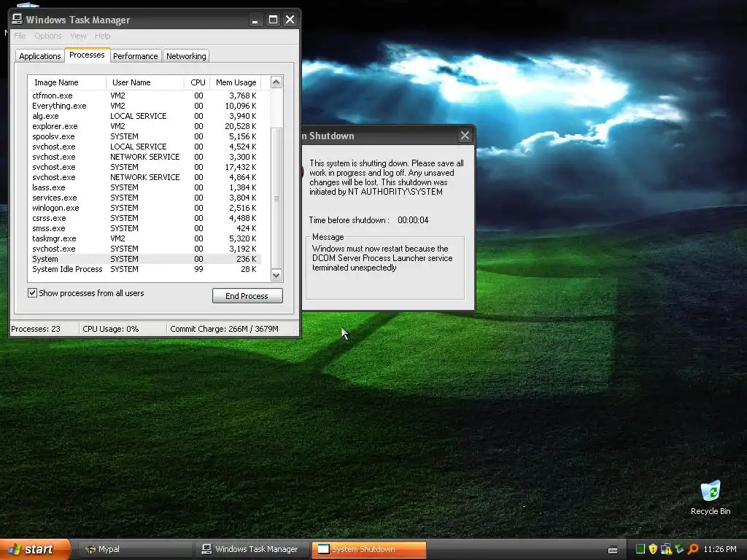This screenshot has width=747, height=560.
Task: Open the orange Everything search tray icon
Action: [693, 549]
